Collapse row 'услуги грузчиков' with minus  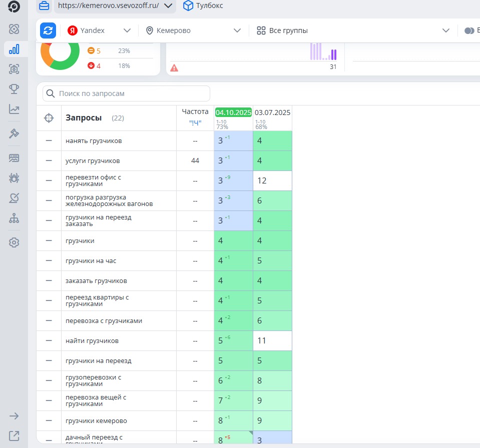point(49,160)
